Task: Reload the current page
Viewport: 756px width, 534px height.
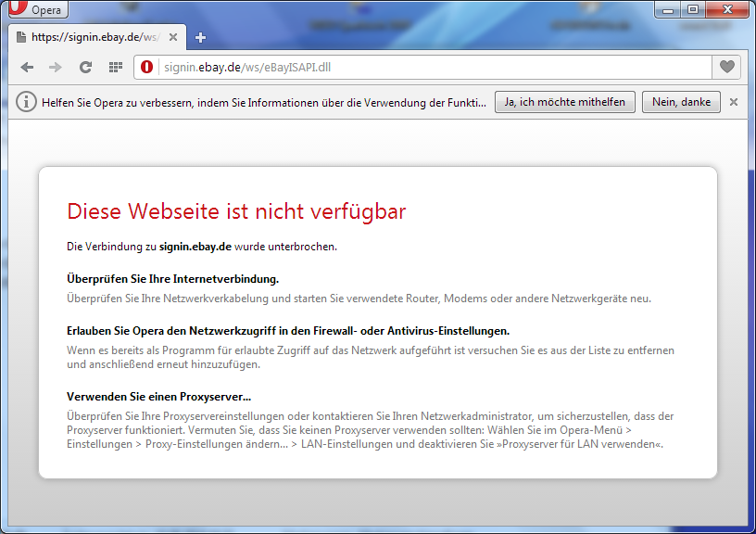Action: coord(85,67)
